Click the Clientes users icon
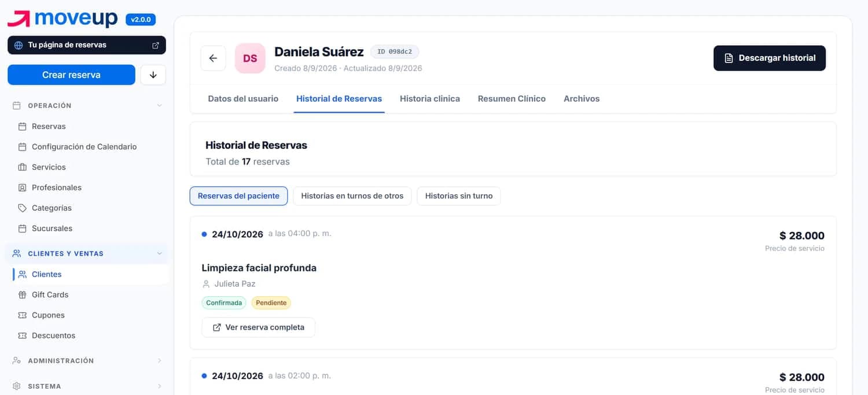 pyautogui.click(x=23, y=274)
